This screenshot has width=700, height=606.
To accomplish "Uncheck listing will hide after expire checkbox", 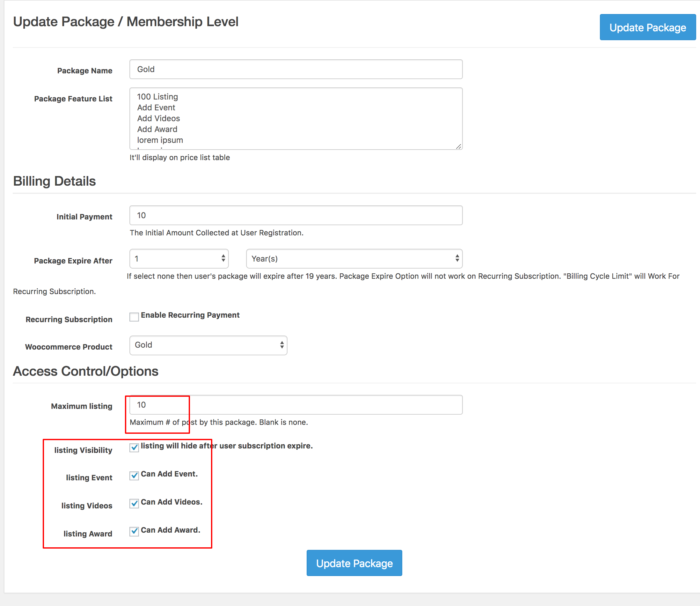I will click(134, 447).
